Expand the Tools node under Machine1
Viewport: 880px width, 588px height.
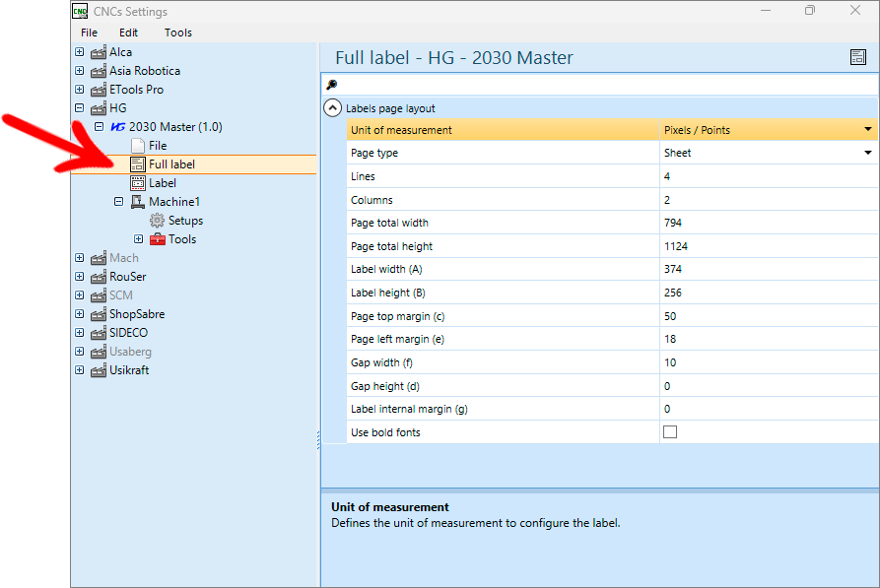coord(138,239)
